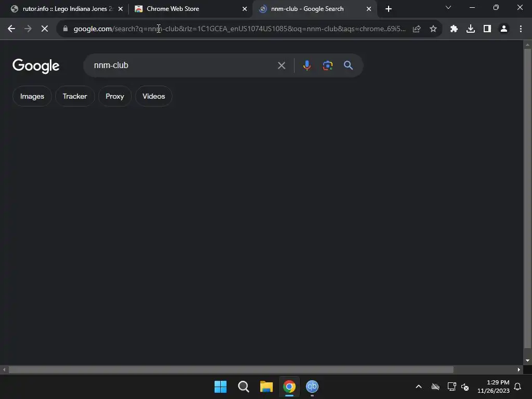Open qBittorrent from the taskbar

point(312,387)
